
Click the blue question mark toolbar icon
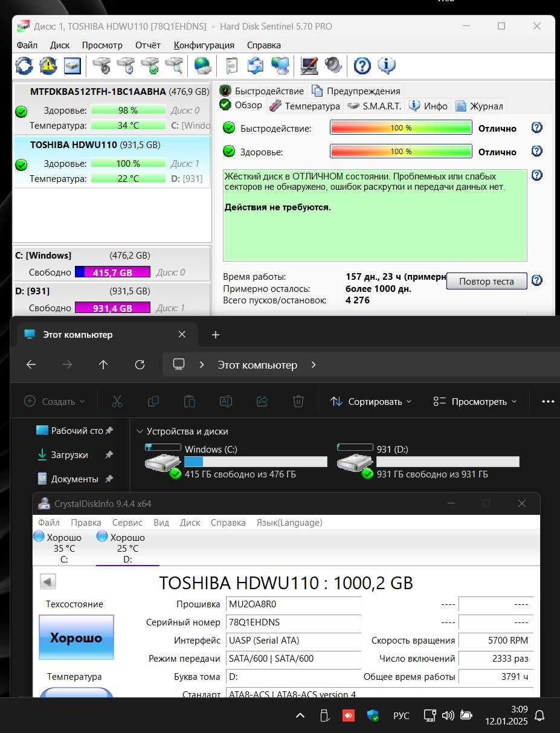362,65
